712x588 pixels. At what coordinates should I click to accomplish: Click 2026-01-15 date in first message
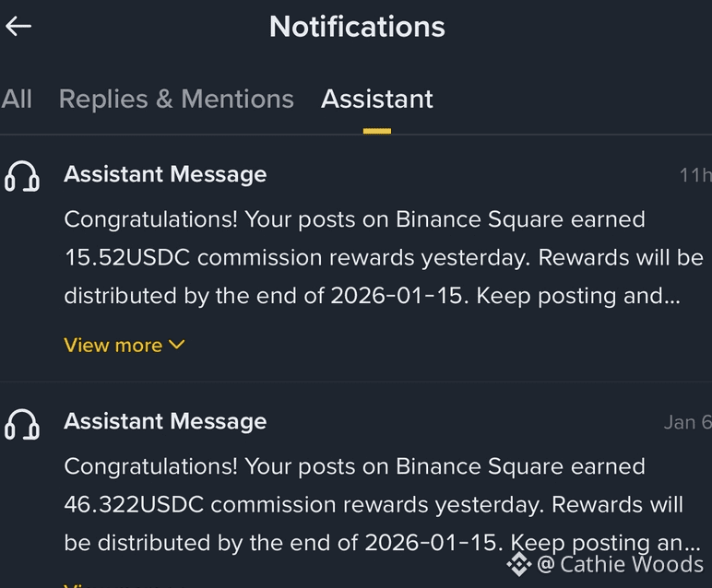[399, 296]
